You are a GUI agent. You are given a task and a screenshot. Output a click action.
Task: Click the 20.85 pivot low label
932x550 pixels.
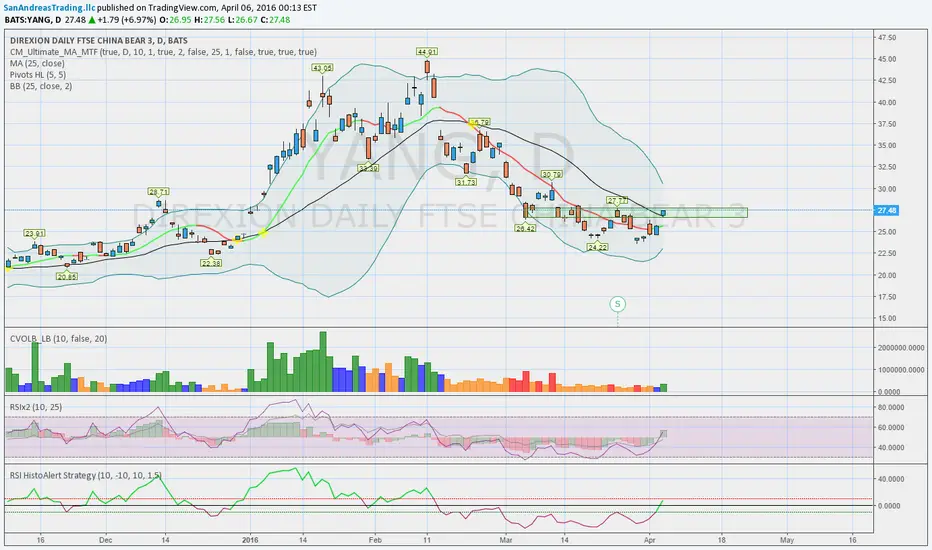click(x=67, y=276)
